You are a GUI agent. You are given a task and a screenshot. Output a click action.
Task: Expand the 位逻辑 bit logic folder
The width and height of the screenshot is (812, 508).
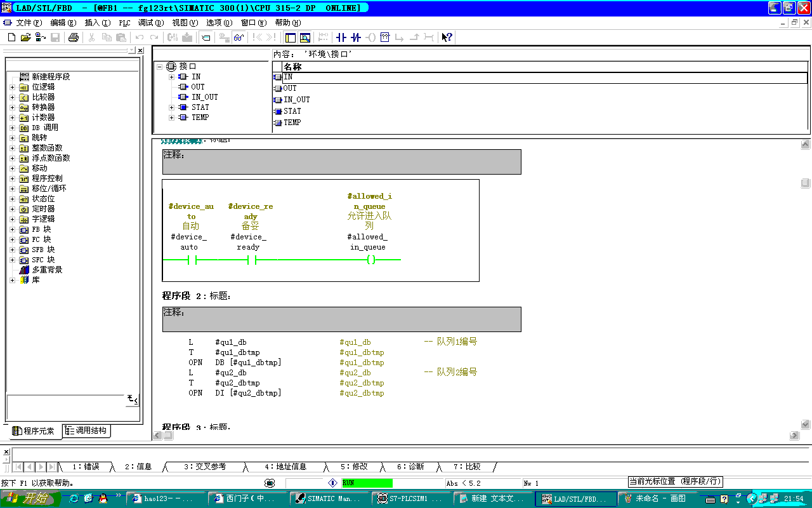point(12,87)
